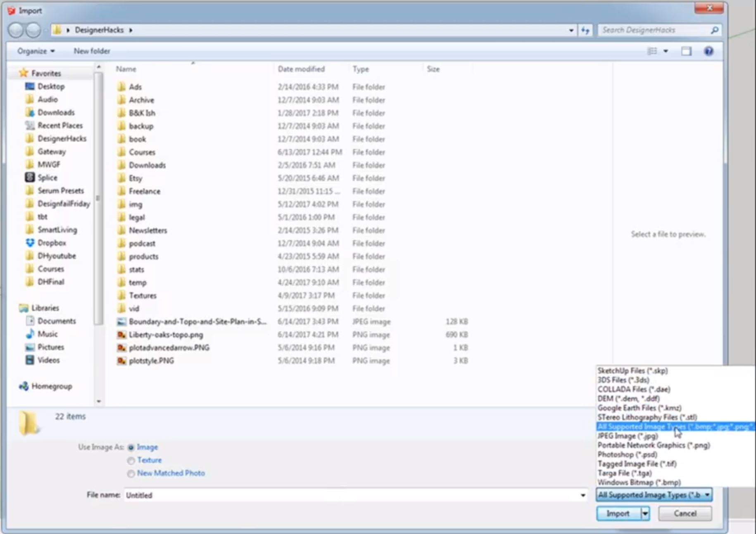Click the Forward navigation arrow button

coord(33,30)
